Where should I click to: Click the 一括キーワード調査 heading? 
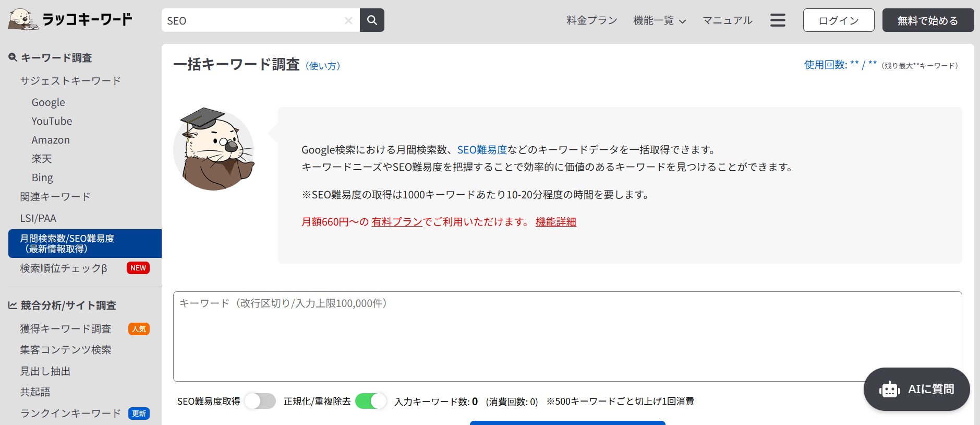point(236,64)
